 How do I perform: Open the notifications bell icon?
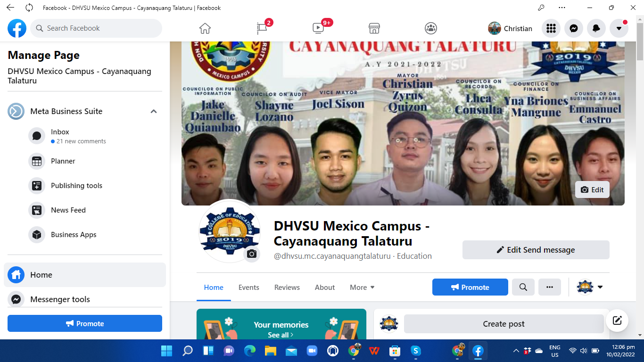(596, 28)
